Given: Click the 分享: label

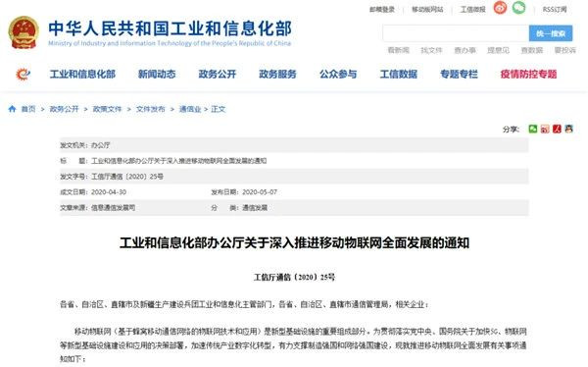Looking at the screenshot, I should pos(511,130).
